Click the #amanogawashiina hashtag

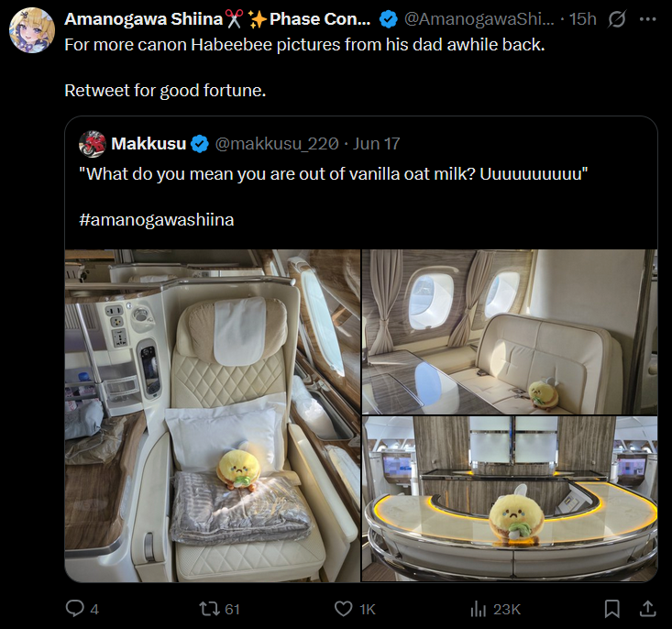tap(157, 219)
